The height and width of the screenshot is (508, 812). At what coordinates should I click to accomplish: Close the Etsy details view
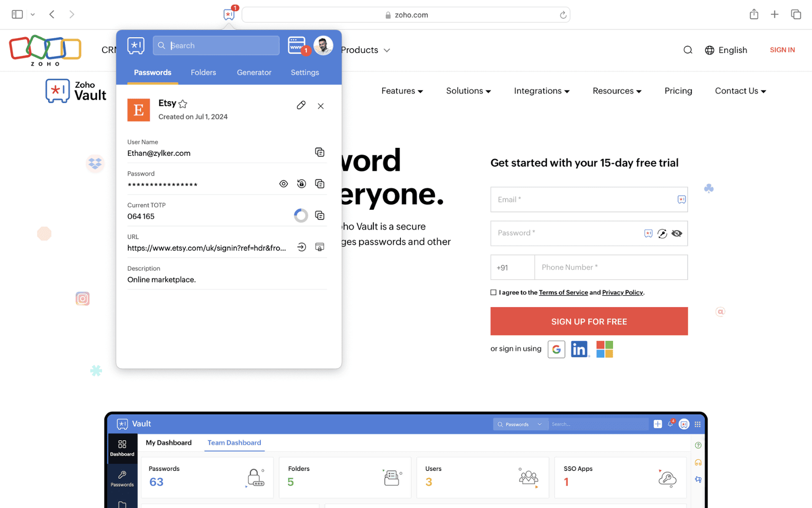tap(321, 106)
